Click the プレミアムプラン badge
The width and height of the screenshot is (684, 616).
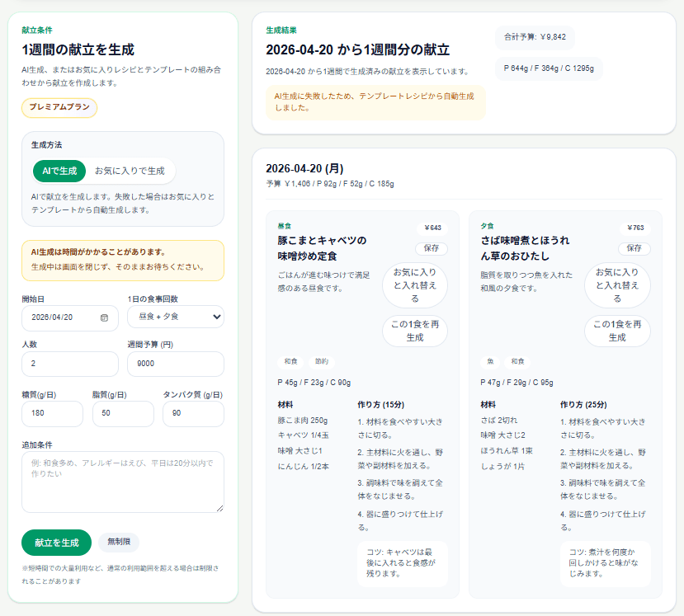(x=59, y=108)
